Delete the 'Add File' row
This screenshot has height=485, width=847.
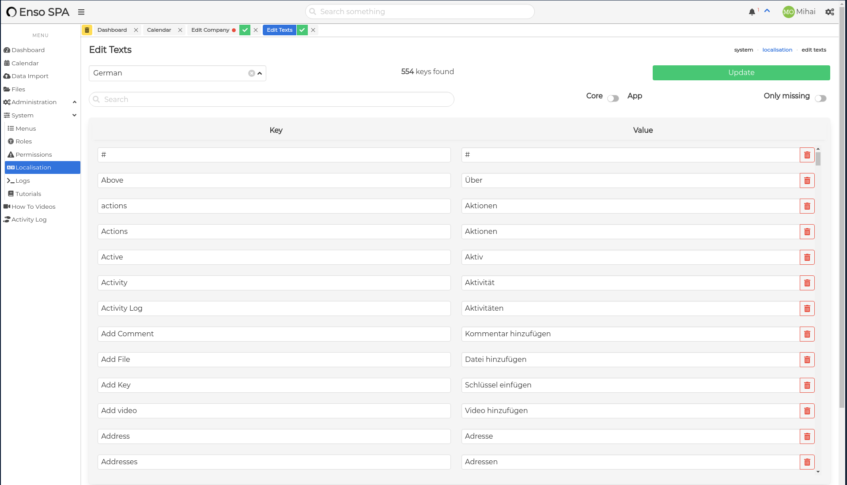807,359
